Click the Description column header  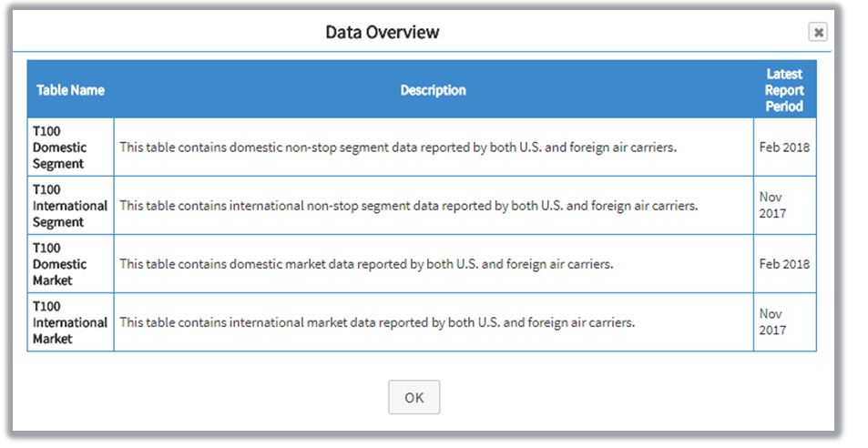[x=433, y=90]
